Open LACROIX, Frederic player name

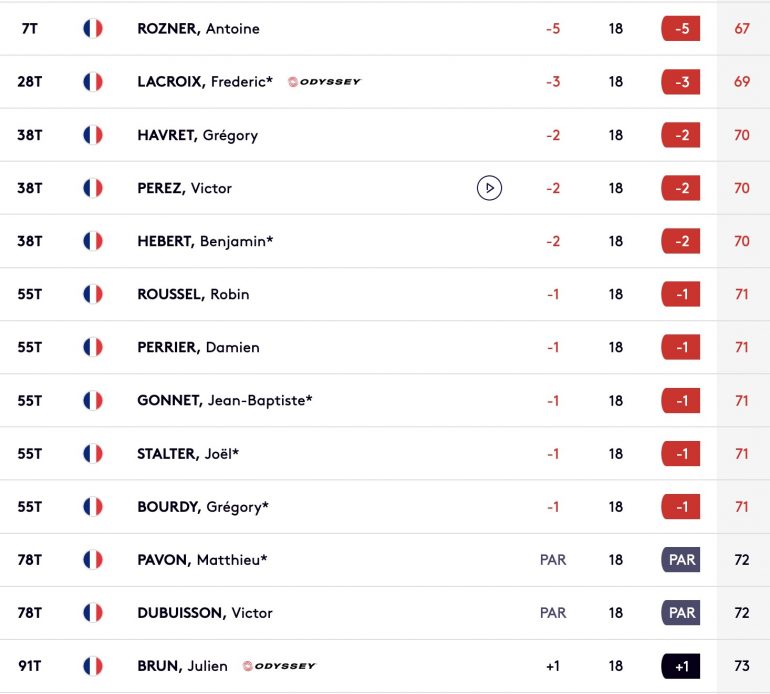point(205,82)
